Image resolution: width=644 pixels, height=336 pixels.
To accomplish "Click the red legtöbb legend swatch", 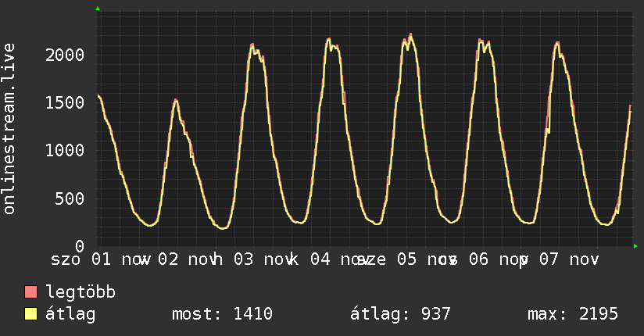I will click(x=31, y=293).
